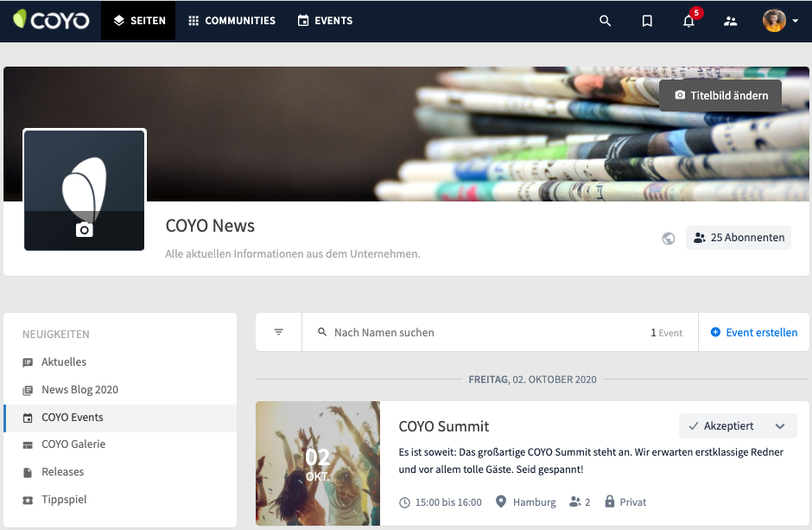This screenshot has width=812, height=530.
Task: Click the Freitag, 02. Oktober 2020 date header
Action: tap(532, 380)
